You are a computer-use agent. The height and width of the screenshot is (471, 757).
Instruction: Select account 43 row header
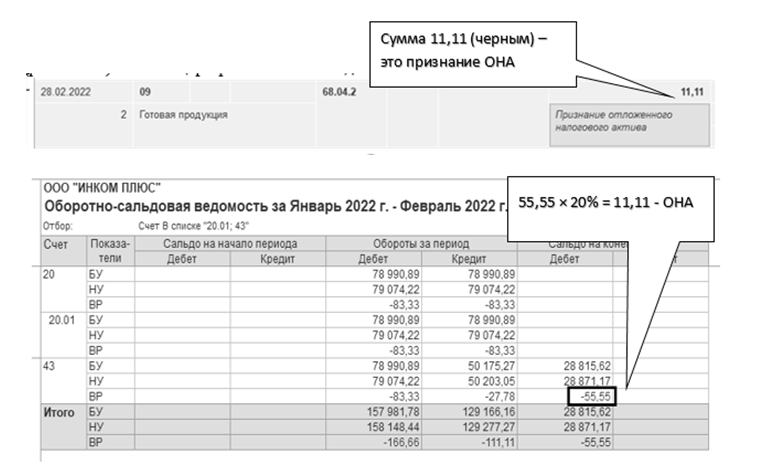coord(49,366)
